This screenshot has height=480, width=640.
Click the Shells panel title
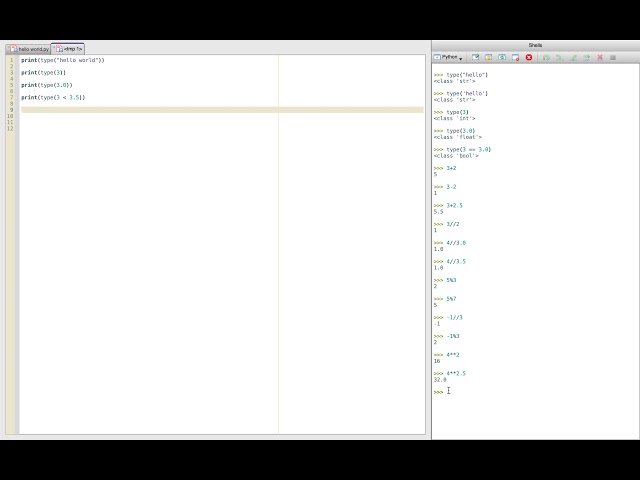[535, 45]
